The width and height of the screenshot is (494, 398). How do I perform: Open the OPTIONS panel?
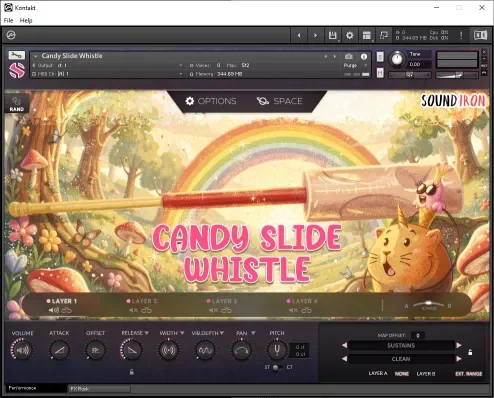click(211, 101)
